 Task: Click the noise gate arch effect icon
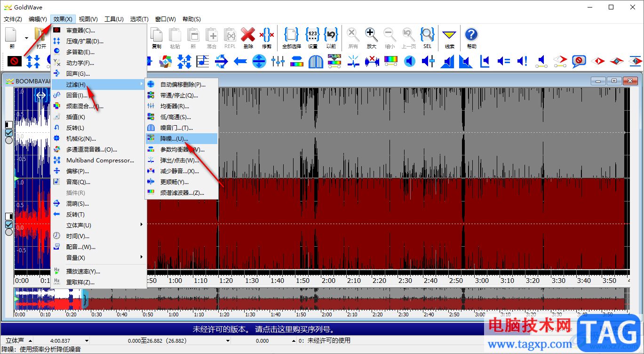click(316, 61)
